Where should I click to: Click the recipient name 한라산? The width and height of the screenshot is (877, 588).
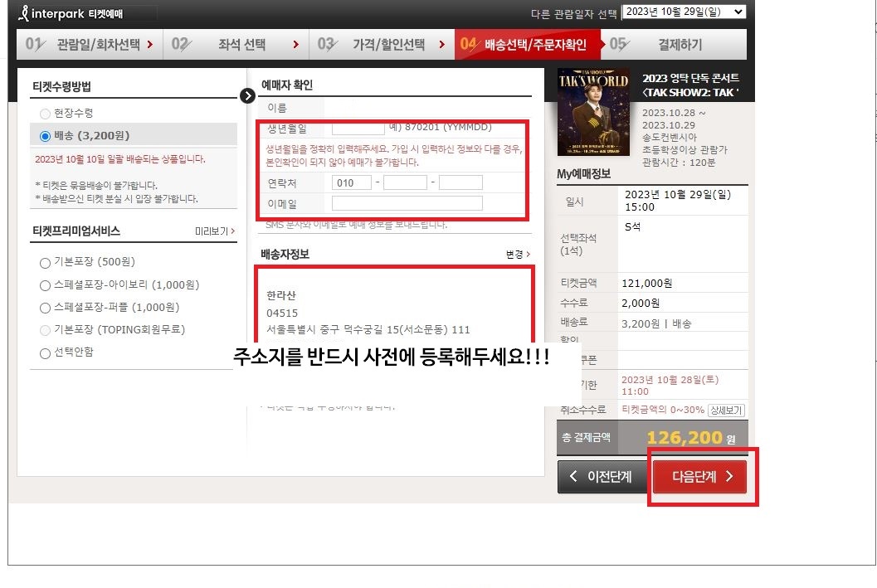[280, 295]
